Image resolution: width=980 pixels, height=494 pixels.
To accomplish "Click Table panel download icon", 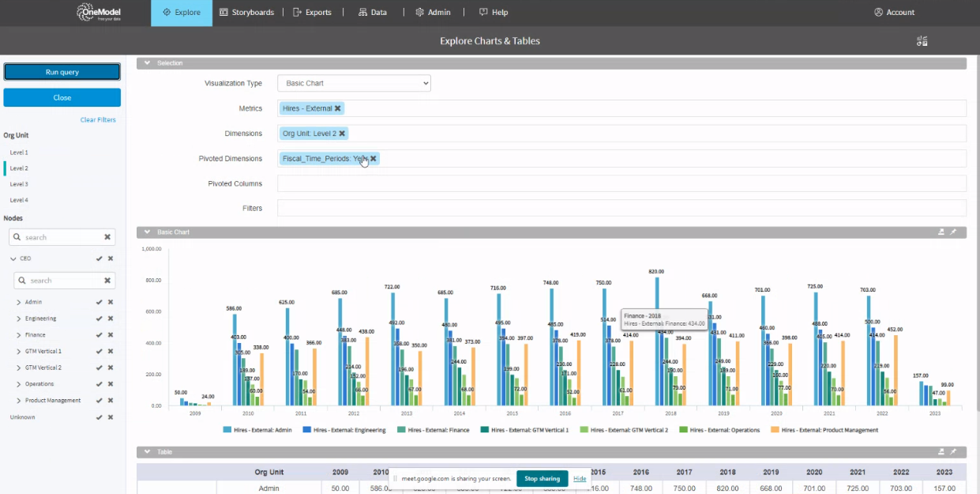I will (941, 452).
